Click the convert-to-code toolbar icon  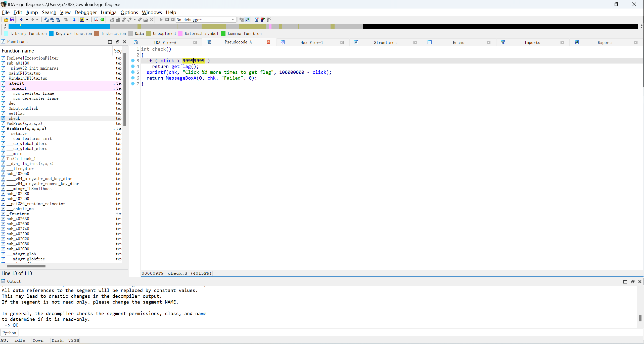point(112,20)
